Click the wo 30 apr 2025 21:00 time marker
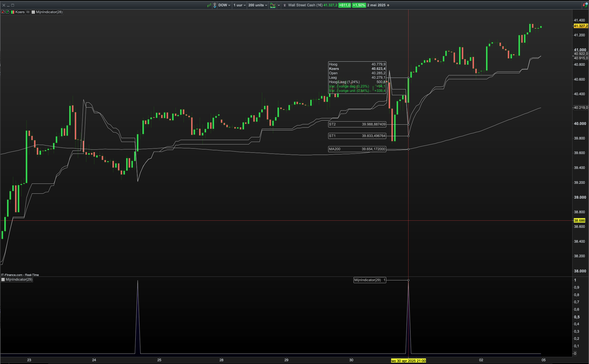The image size is (589, 364). 408,361
